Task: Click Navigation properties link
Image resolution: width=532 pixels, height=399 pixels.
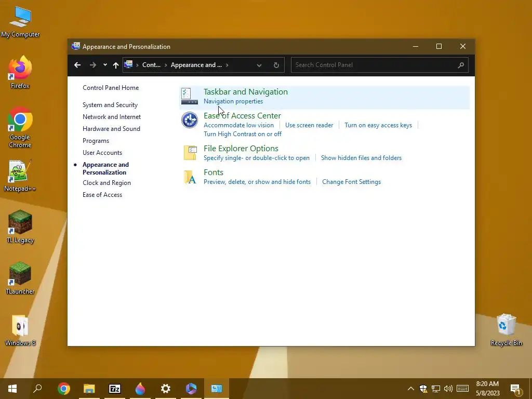Action: 233,101
